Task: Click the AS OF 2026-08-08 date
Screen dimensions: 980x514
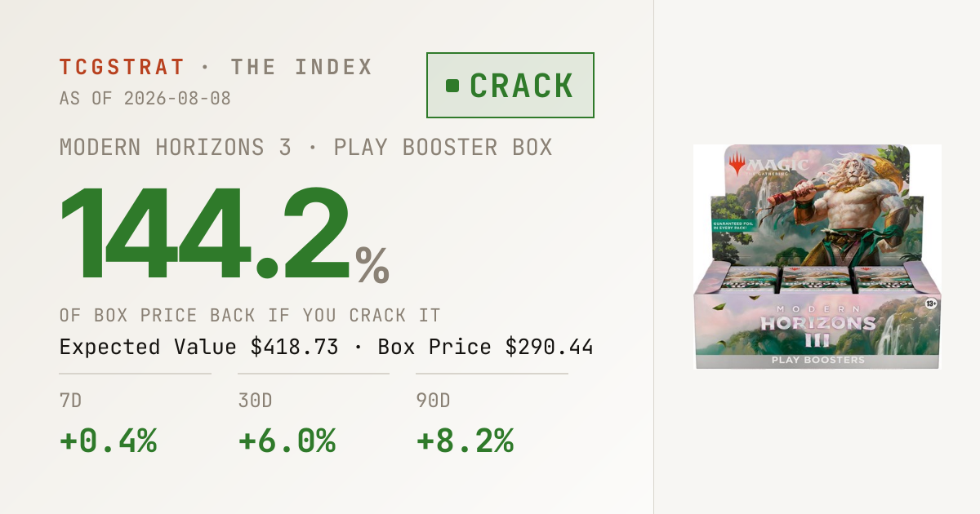Action: 145,99
